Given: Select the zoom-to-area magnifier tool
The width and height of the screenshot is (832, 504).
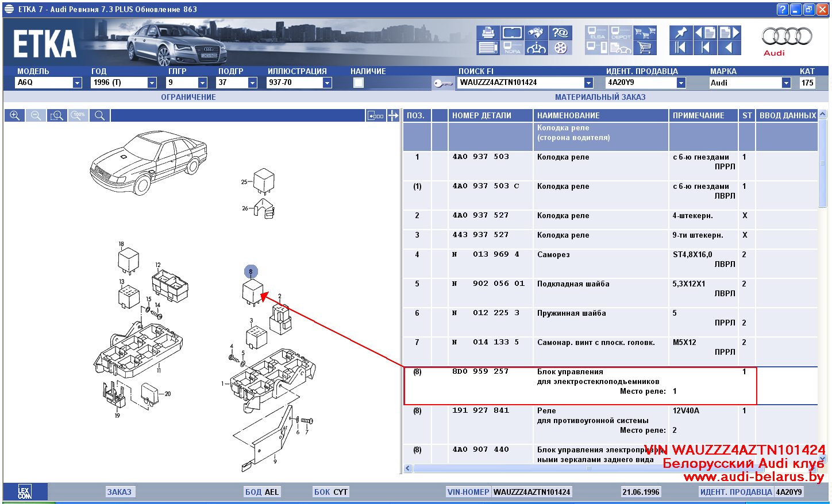Looking at the screenshot, I should (57, 115).
